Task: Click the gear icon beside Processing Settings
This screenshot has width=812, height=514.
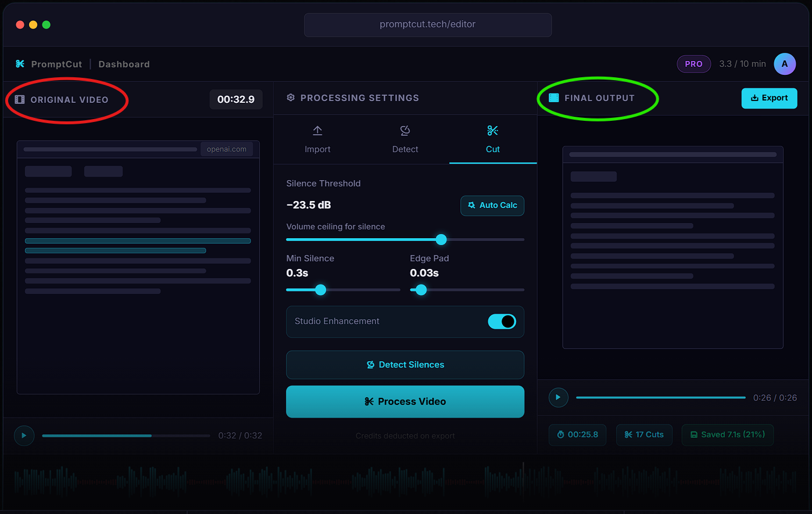Action: point(291,98)
